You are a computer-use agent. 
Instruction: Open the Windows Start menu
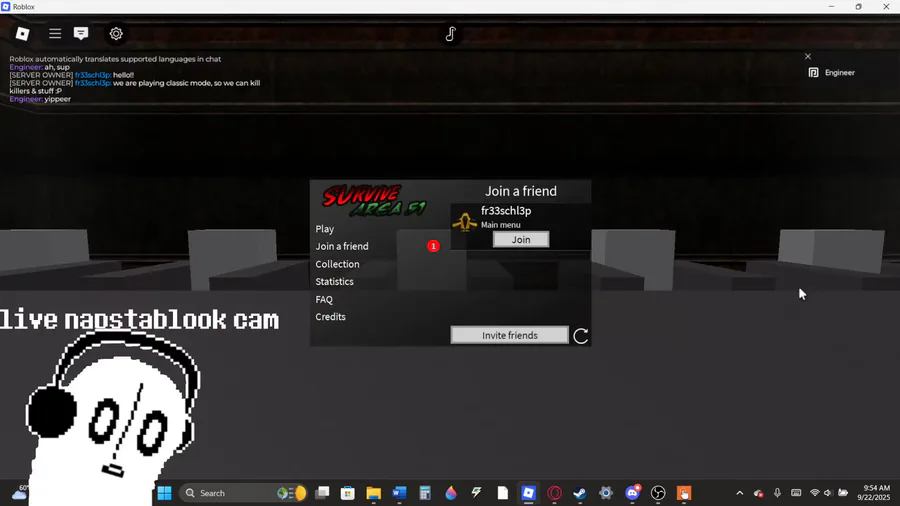[x=165, y=493]
